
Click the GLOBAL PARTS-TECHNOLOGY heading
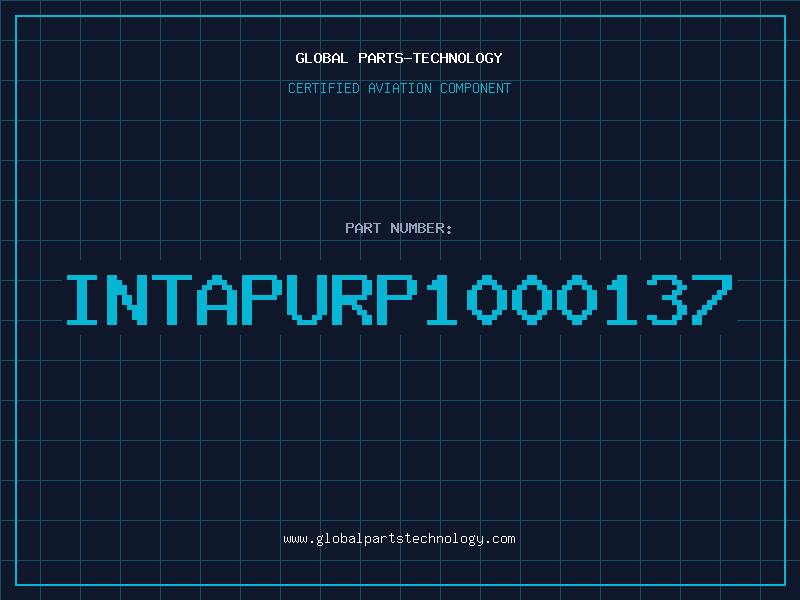(x=399, y=58)
